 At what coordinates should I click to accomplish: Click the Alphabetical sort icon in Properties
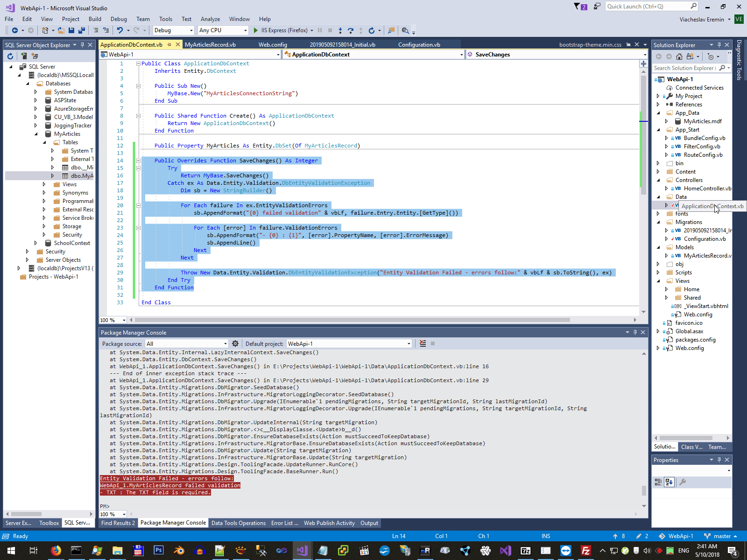tap(669, 482)
